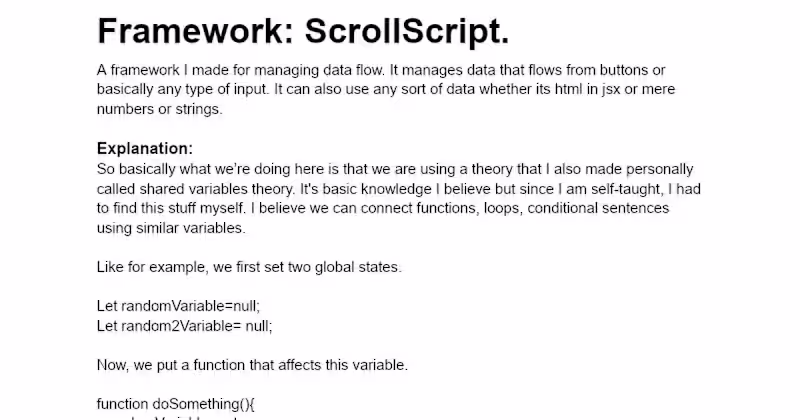This screenshot has width=800, height=420.
Task: Click the "Let randomVariable=null;" code line
Action: [x=185, y=306]
